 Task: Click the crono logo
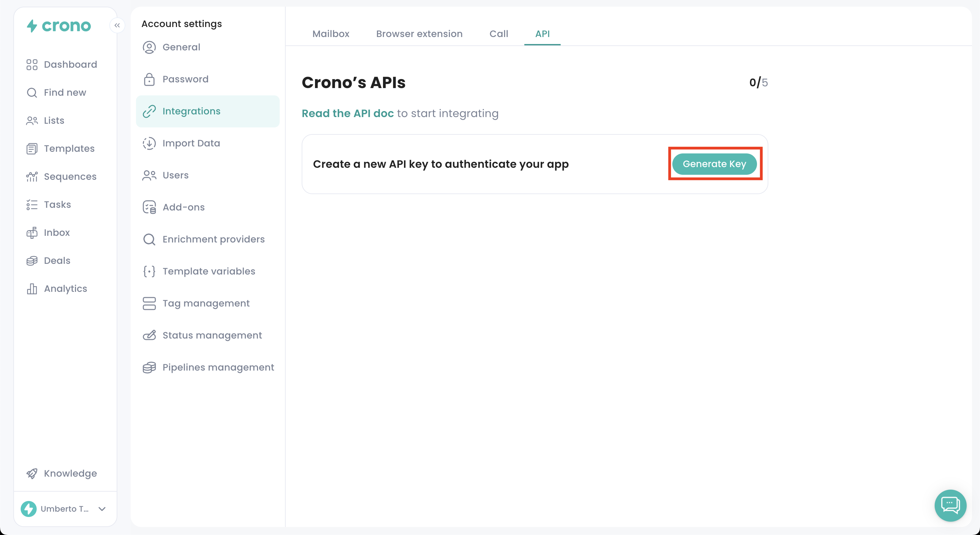tap(59, 26)
